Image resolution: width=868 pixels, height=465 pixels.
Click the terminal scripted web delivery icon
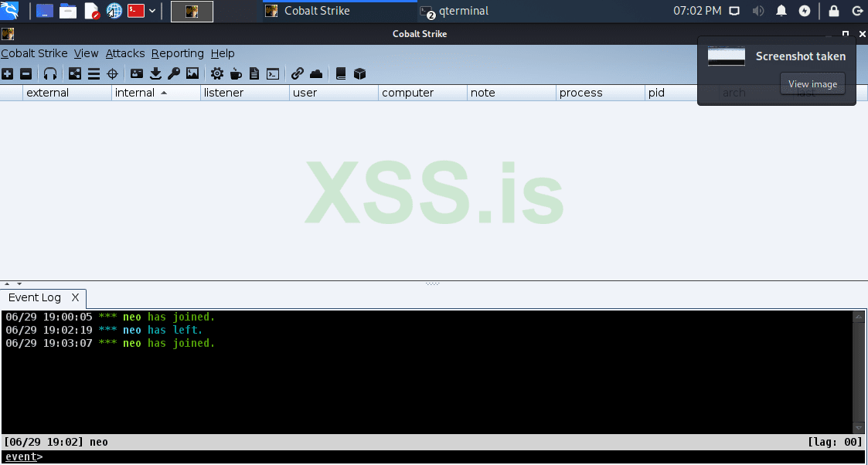[273, 74]
